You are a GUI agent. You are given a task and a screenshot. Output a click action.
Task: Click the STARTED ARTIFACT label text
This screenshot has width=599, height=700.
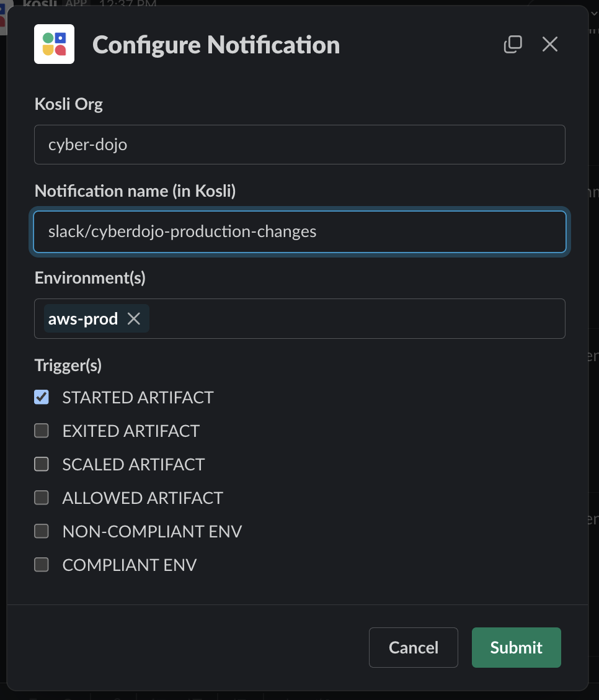[138, 397]
